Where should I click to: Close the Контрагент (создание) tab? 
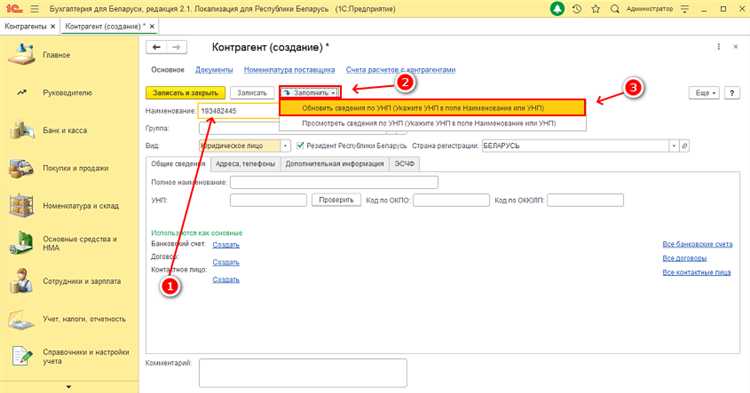(x=152, y=26)
